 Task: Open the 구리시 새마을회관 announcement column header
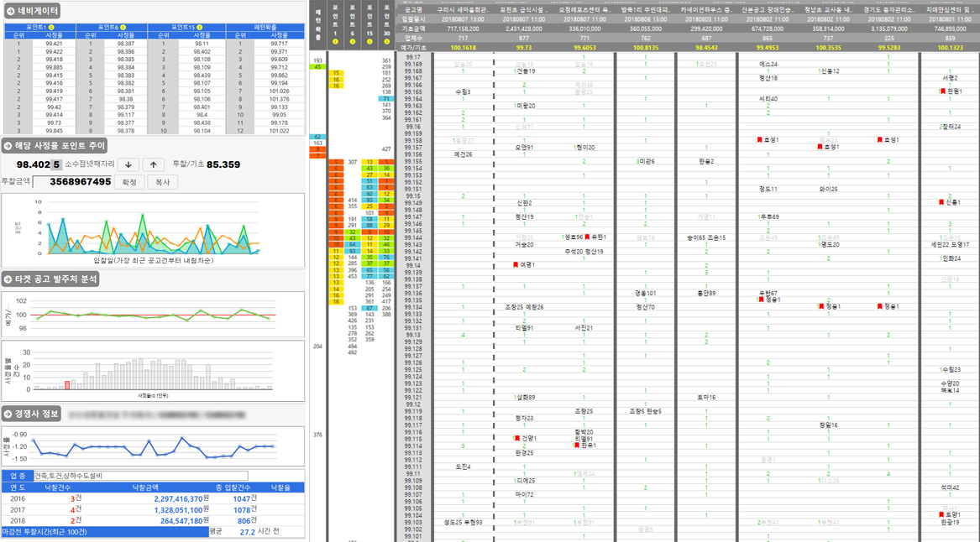[x=463, y=10]
